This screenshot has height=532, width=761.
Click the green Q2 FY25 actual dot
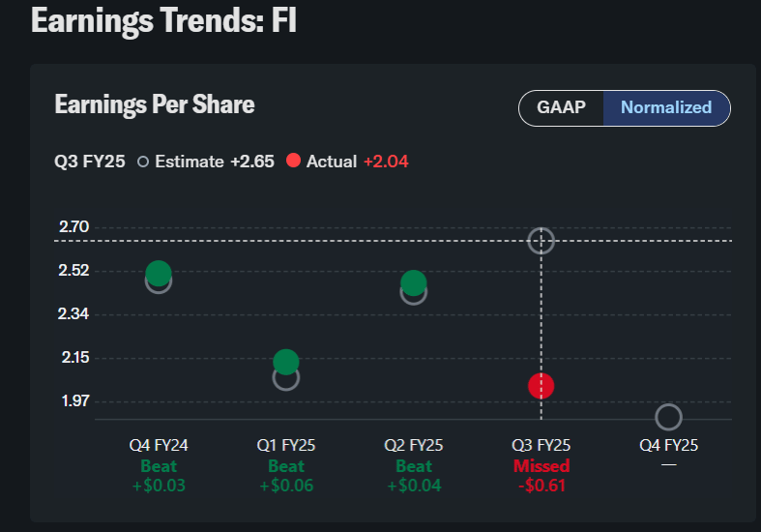pos(414,282)
